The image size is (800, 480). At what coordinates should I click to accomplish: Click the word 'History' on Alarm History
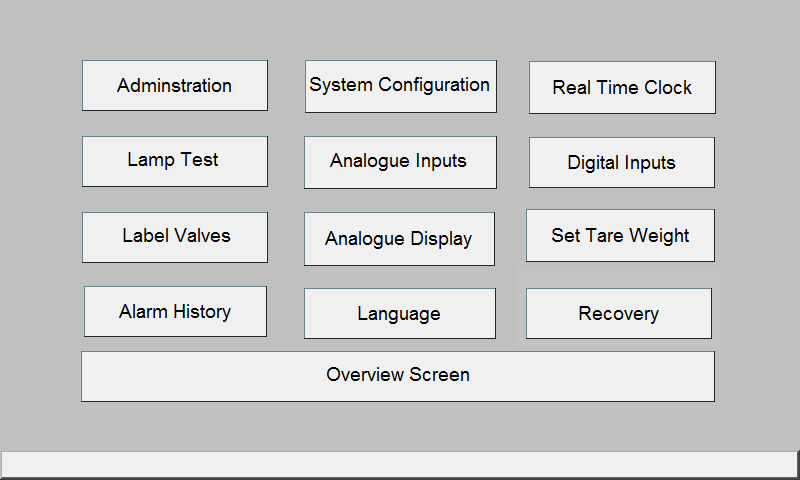(202, 312)
